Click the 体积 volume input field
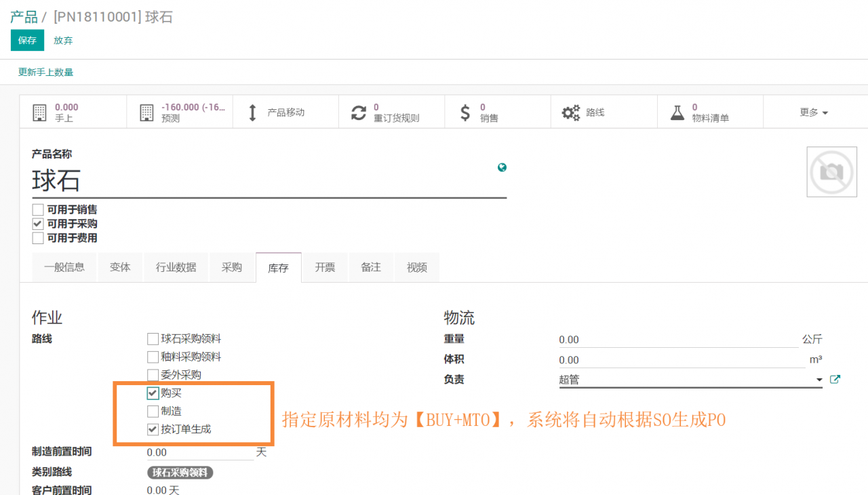Screen dimensions: 868x495 pyautogui.click(x=682, y=359)
